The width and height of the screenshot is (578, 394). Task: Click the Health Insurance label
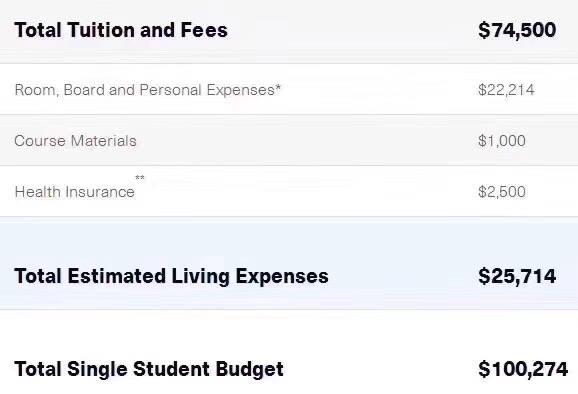74,192
